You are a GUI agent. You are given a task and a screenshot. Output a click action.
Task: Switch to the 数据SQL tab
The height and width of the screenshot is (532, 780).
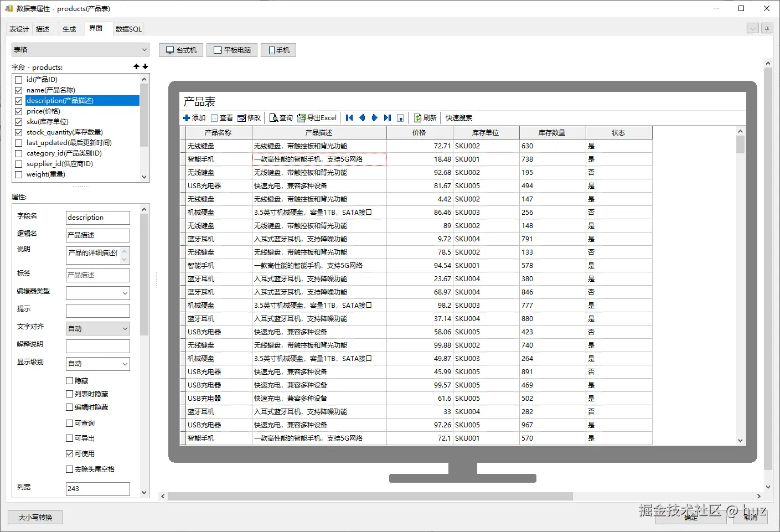point(128,29)
